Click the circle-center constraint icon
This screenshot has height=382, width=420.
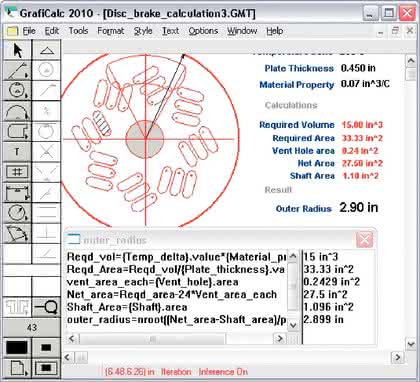[47, 70]
